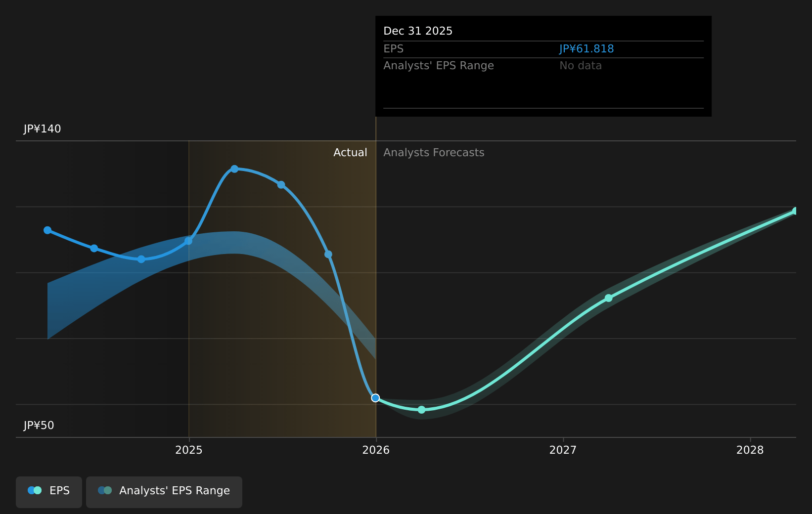Click the Dec 31 2025 tooltip date
812x514 pixels.
coord(418,31)
